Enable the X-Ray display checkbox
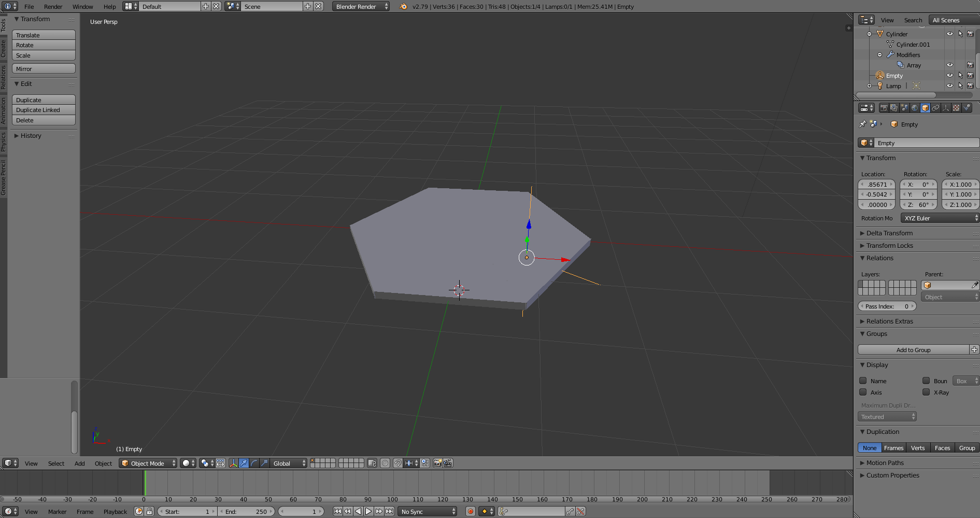 coord(927,393)
